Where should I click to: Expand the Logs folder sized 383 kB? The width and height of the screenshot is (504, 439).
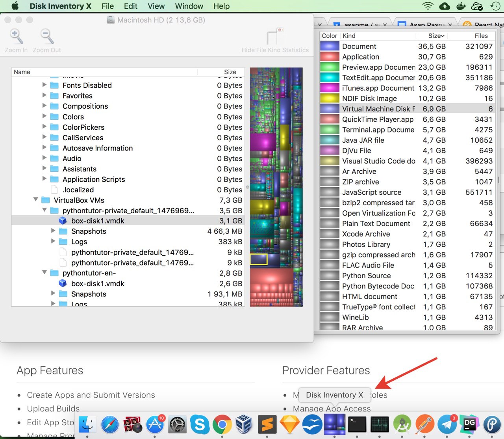click(53, 241)
